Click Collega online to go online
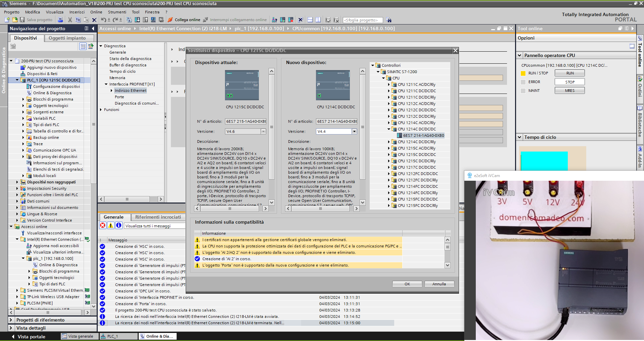Viewport: 644px width, 341px height. pos(184,20)
